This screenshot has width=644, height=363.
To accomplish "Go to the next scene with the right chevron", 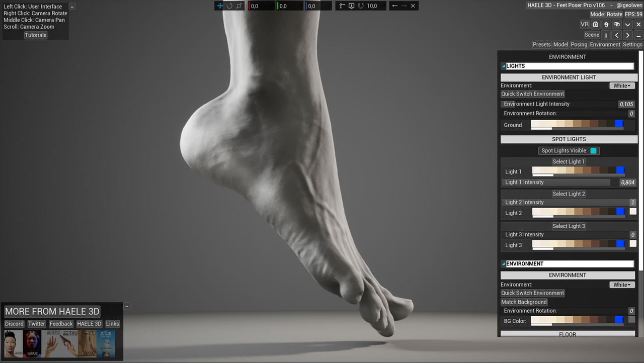I will tap(628, 35).
